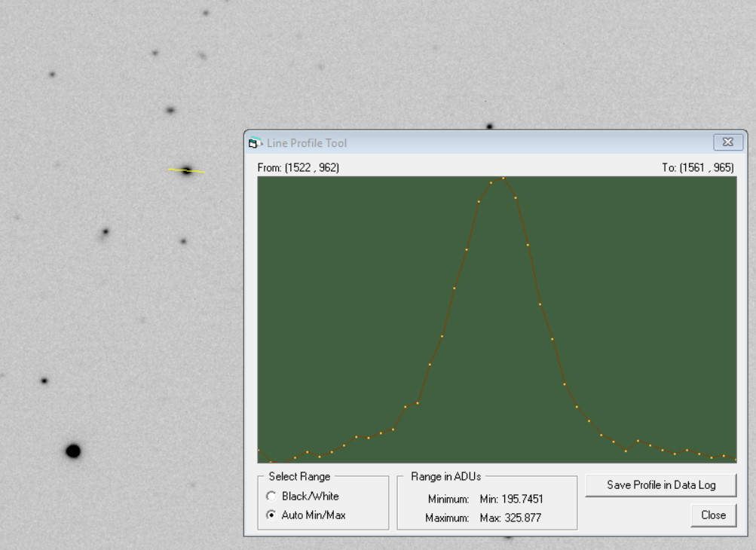
Task: Select the Black/White range option
Action: click(x=271, y=497)
